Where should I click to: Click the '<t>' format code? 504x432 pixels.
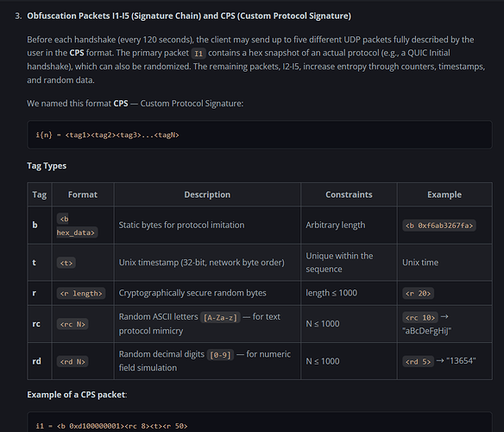(66, 263)
